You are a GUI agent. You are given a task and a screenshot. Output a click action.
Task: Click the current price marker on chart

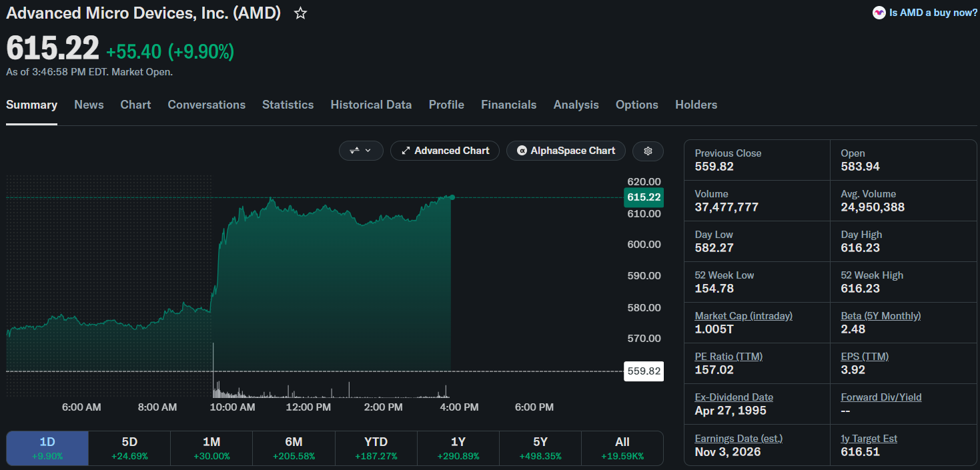[x=644, y=197]
